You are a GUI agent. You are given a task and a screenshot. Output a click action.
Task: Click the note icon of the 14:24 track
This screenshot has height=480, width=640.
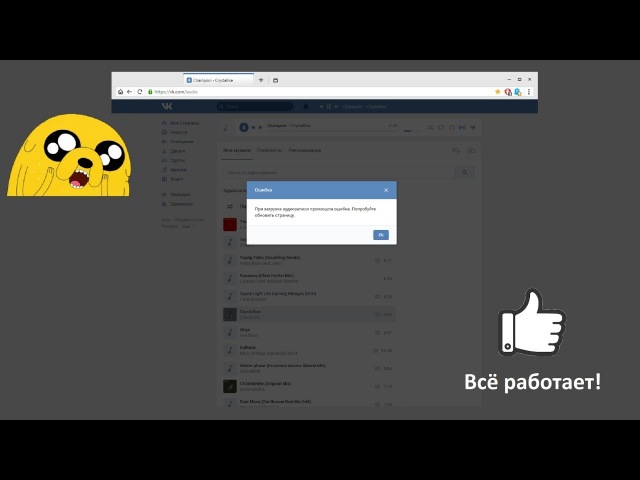click(230, 350)
